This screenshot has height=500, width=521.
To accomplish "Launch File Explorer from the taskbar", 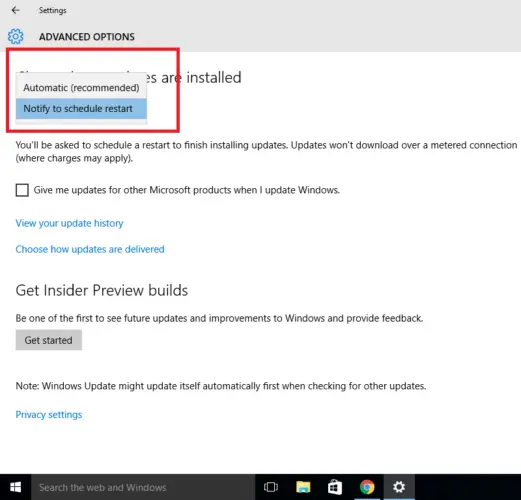I will coord(303,487).
